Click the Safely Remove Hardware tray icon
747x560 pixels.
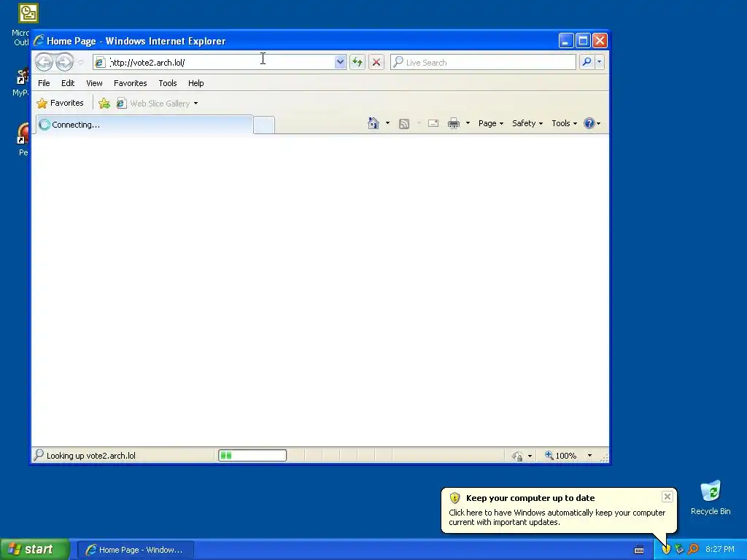click(x=679, y=549)
